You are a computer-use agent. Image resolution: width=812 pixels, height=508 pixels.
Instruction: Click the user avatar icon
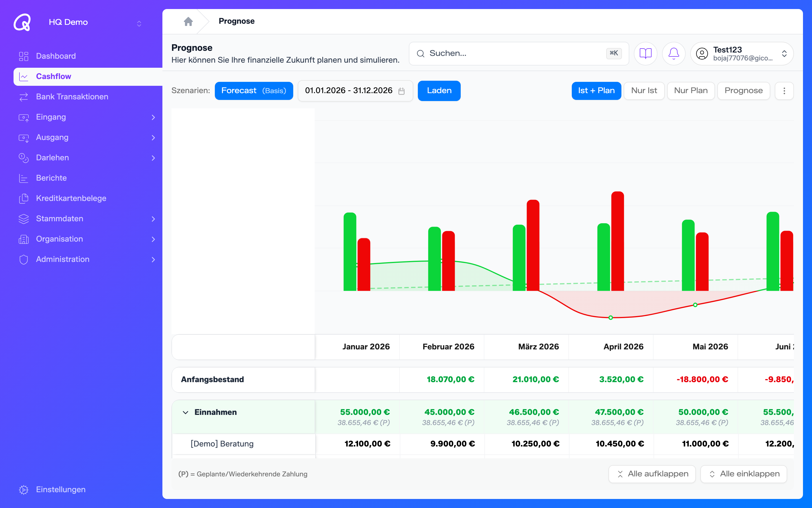[x=702, y=53]
